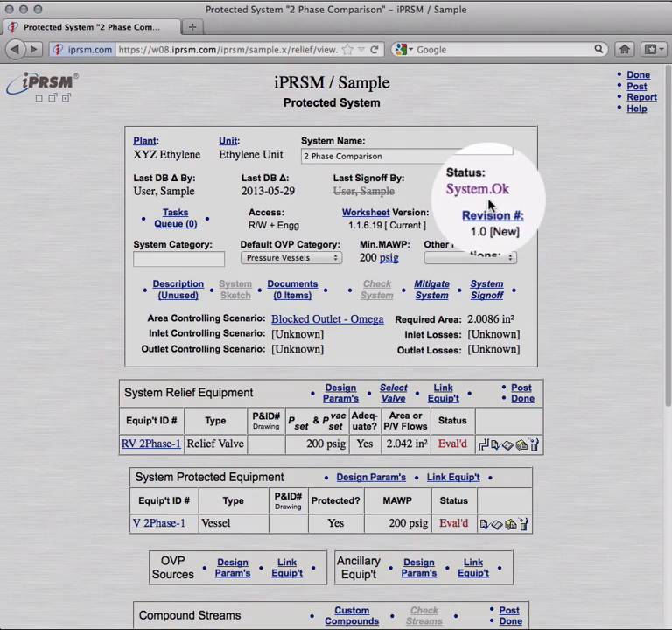Screen dimensions: 672x630
Task: Open the Tasks Queue (0) link
Action: coord(175,218)
